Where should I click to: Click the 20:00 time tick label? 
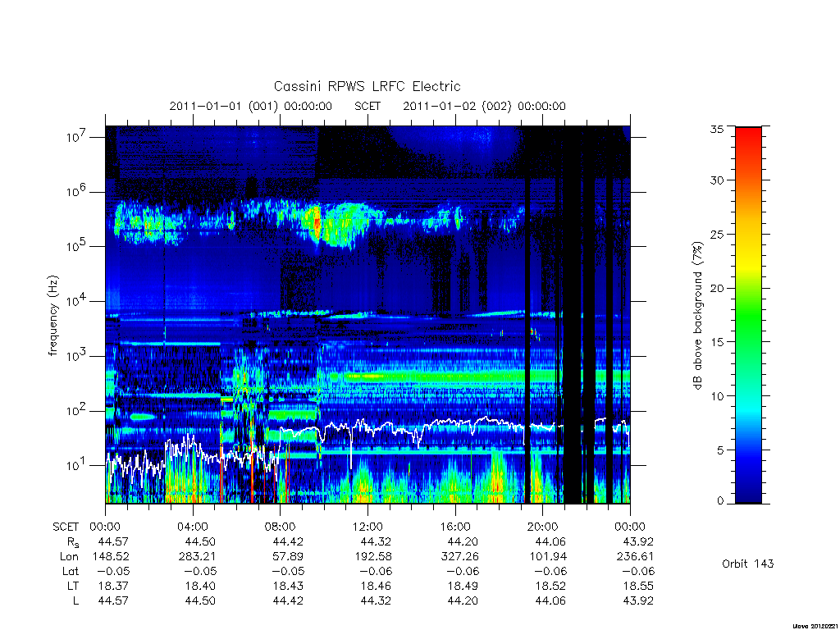coord(543,527)
